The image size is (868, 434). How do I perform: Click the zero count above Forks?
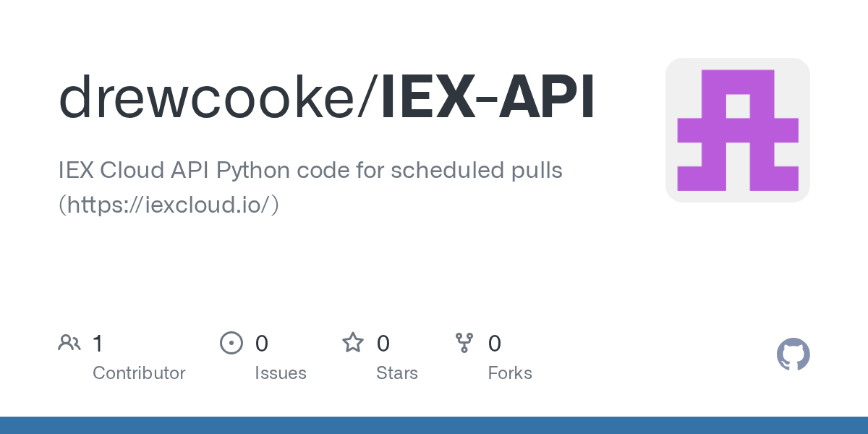point(495,344)
